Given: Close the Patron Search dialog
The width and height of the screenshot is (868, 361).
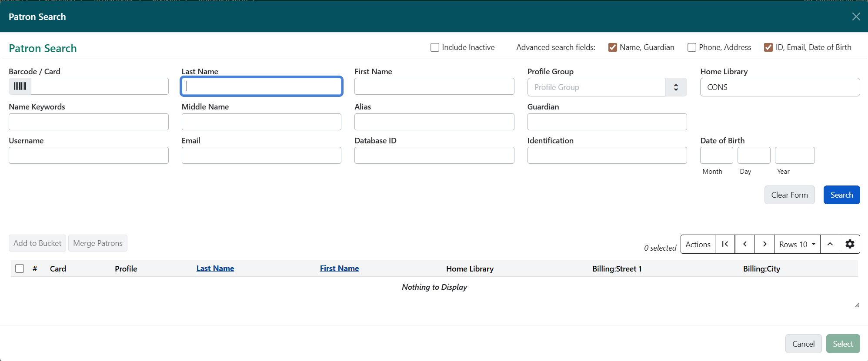Looking at the screenshot, I should tap(856, 17).
